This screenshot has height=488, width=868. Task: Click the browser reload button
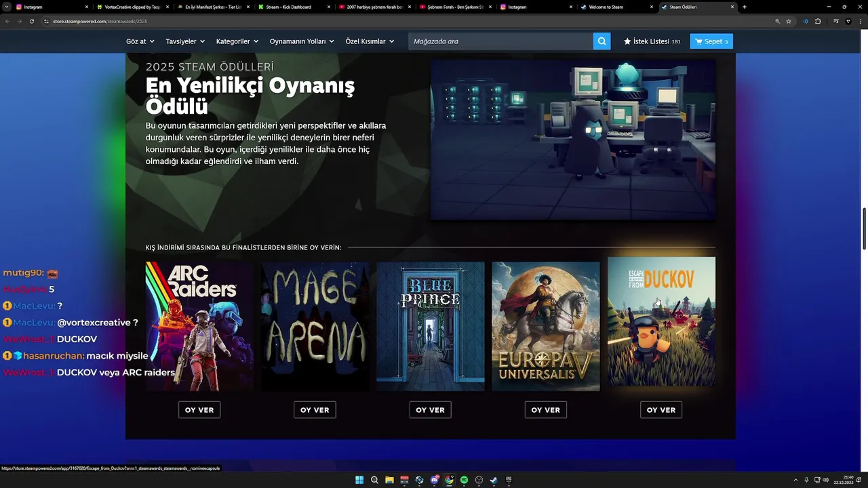(x=31, y=21)
